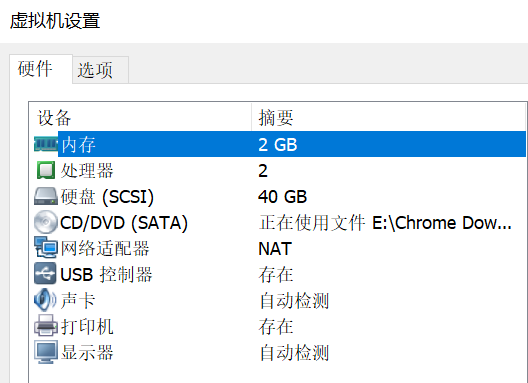Click the printer (打印机) icon
The width and height of the screenshot is (528, 383).
[46, 326]
